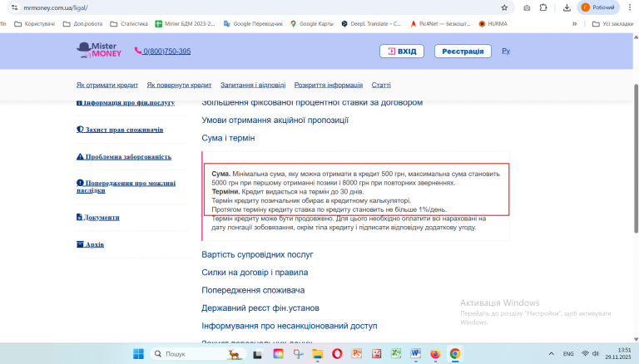The height and width of the screenshot is (364, 639).
Task: Expand Попередження споживача section
Action: tap(253, 290)
